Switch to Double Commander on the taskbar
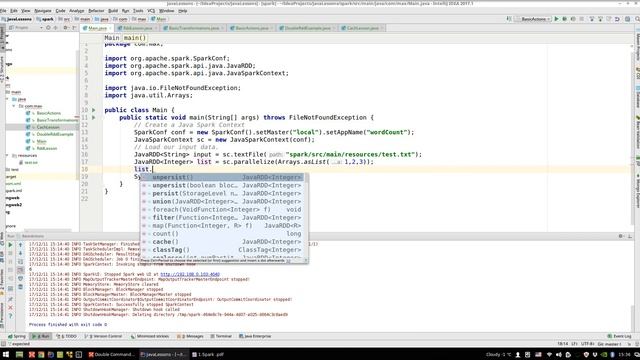The width and height of the screenshot is (640, 360). (111, 354)
